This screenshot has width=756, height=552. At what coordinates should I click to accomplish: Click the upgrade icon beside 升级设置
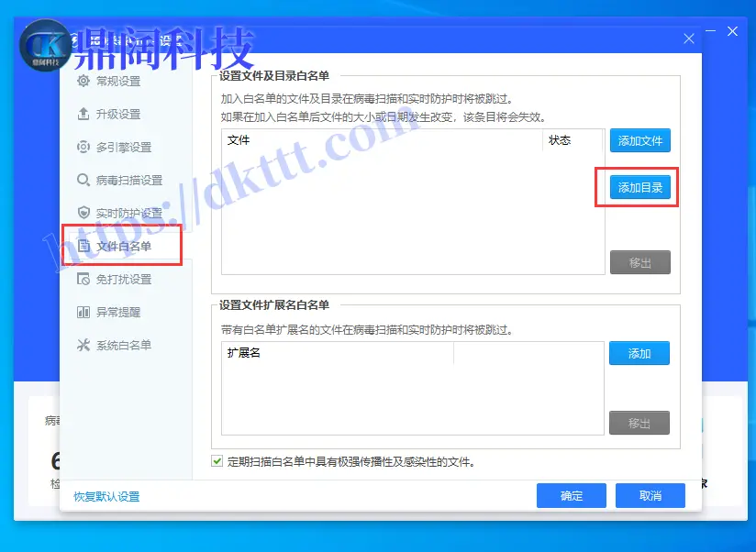click(84, 114)
